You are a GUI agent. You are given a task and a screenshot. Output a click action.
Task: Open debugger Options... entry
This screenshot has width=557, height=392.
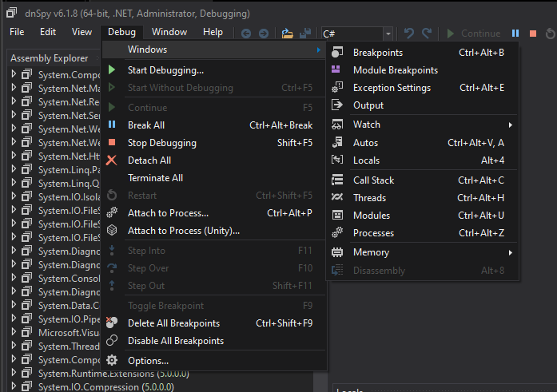[214, 361]
